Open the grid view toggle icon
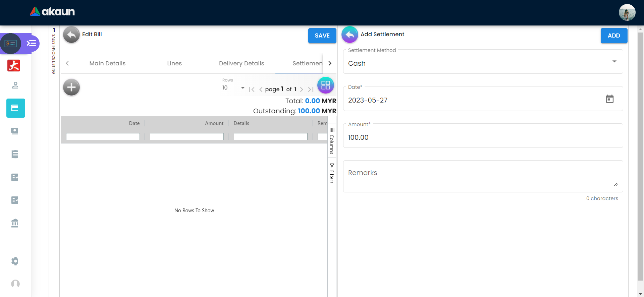The height and width of the screenshot is (297, 644). [325, 85]
